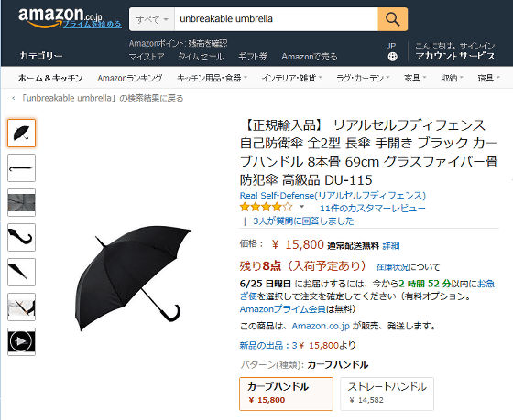
Task: Open the すべて search category dropdown
Action: 152,19
